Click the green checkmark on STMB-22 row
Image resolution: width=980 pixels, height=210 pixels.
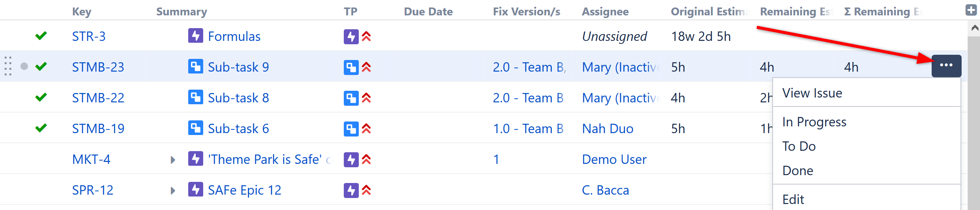(x=41, y=97)
